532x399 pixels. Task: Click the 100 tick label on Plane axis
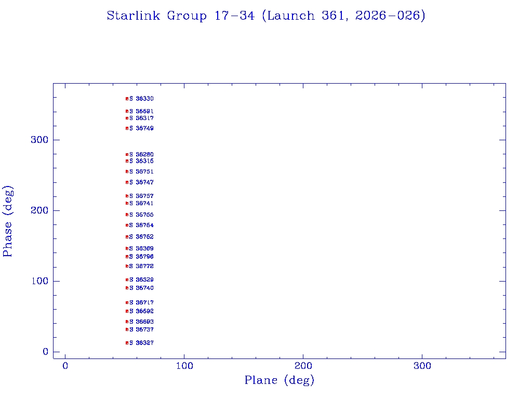point(184,366)
